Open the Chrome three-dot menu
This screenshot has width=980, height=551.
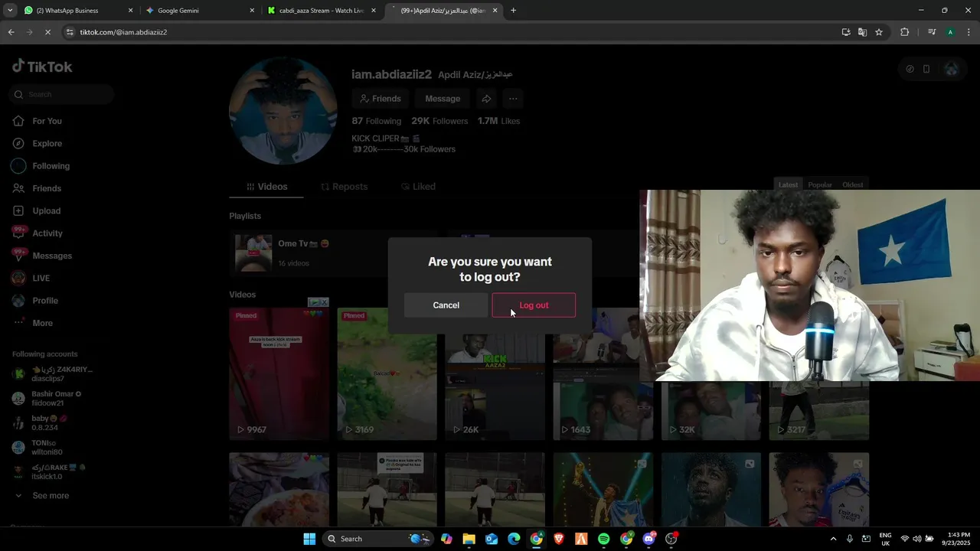(969, 32)
